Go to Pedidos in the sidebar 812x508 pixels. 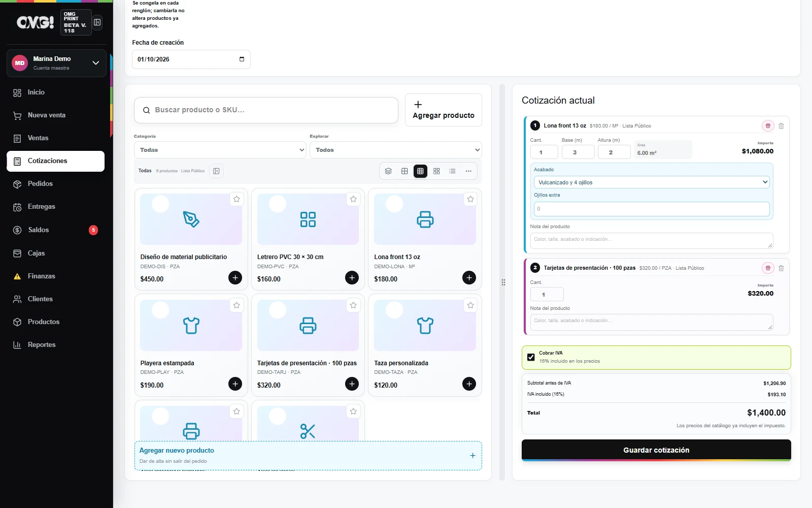coord(56,184)
